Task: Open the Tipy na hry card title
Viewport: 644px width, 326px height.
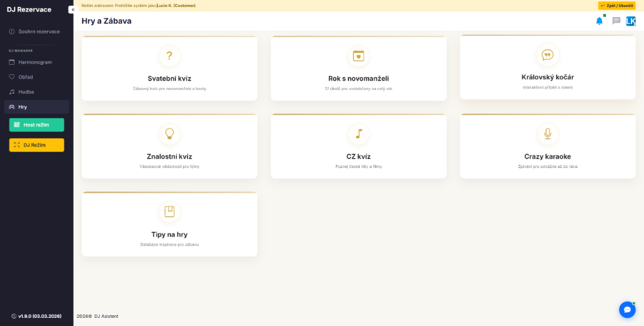Action: click(169, 234)
